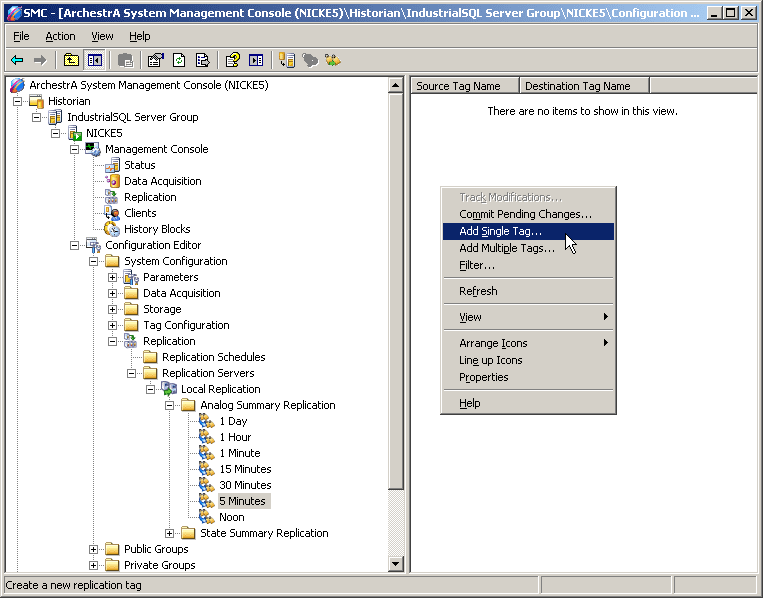The height and width of the screenshot is (598, 763).
Task: Click the Parameters node icon
Action: tap(131, 277)
